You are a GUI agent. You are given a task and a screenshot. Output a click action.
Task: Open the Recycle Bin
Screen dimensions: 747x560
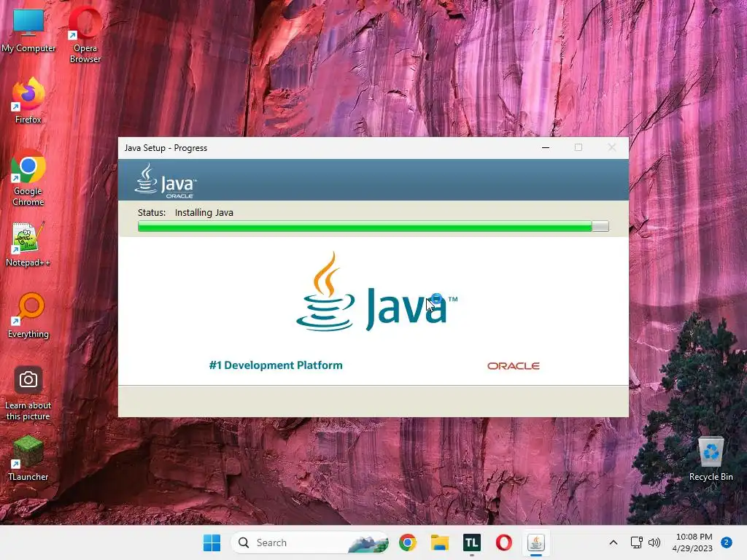(x=711, y=458)
